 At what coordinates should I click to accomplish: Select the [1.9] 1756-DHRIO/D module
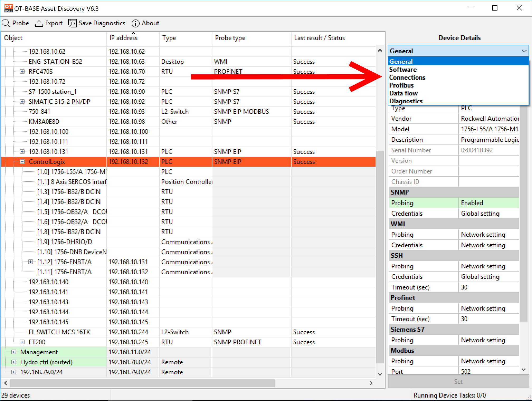tap(188, 242)
